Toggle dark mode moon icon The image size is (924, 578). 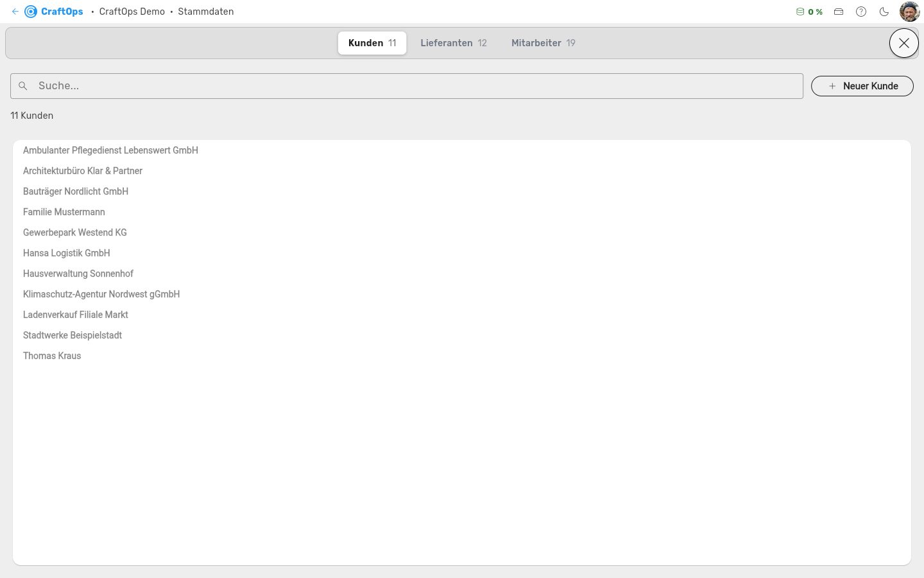[x=884, y=12]
